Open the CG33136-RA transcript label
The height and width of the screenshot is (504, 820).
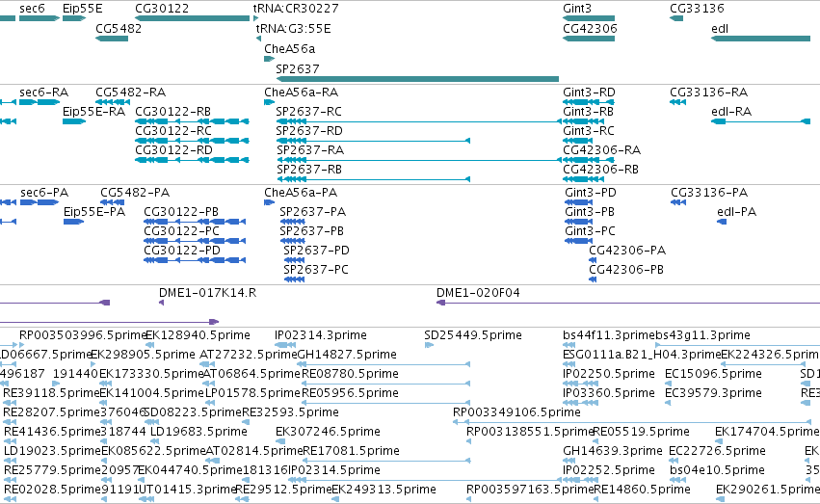(708, 93)
